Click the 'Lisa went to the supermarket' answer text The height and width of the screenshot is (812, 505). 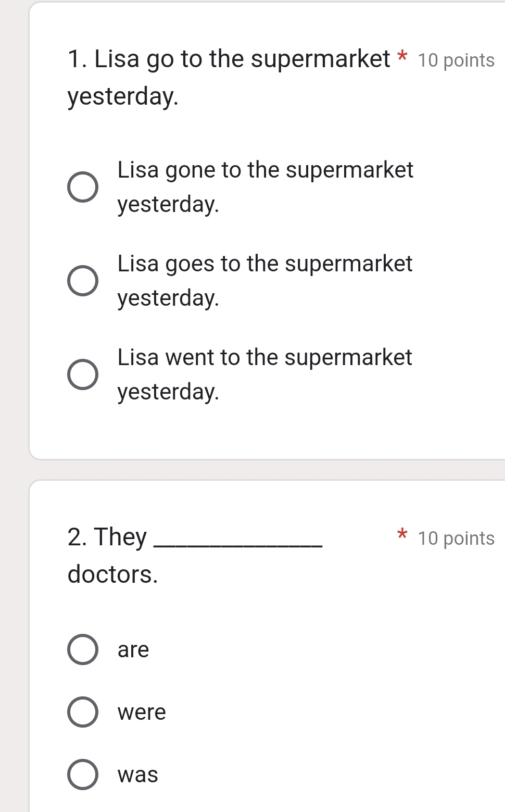pyautogui.click(x=264, y=374)
